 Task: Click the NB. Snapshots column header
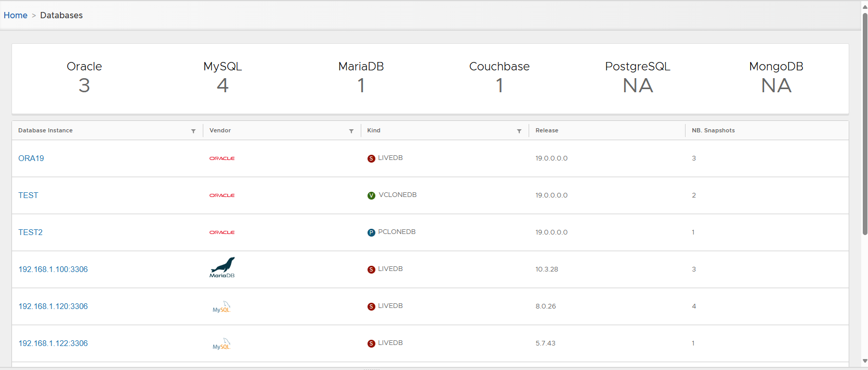point(713,131)
